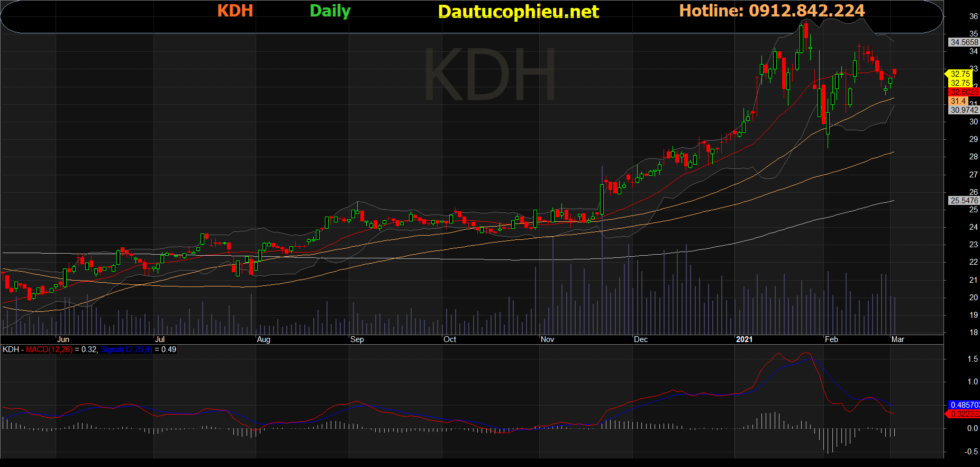Select the Aug label on time axis
This screenshot has height=467, width=980.
click(263, 339)
